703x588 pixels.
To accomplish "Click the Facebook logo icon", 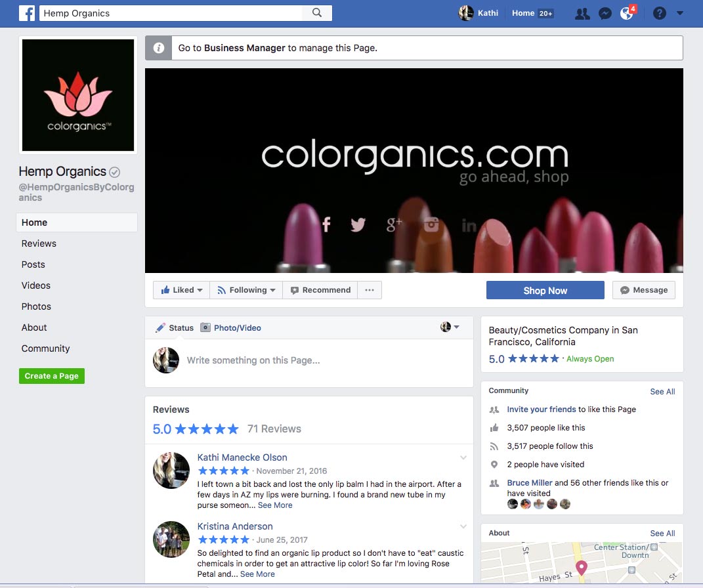I will (27, 13).
